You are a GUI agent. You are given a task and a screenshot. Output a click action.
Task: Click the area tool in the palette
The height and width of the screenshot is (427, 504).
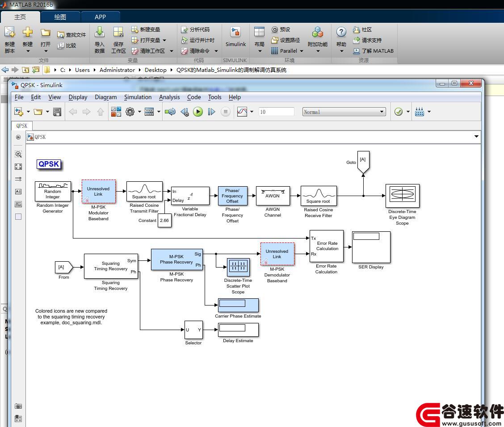(18, 217)
